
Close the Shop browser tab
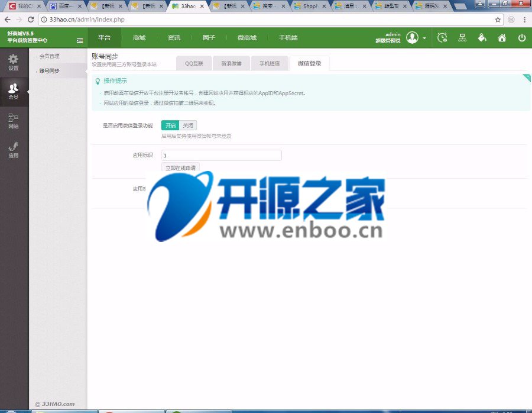[324, 6]
